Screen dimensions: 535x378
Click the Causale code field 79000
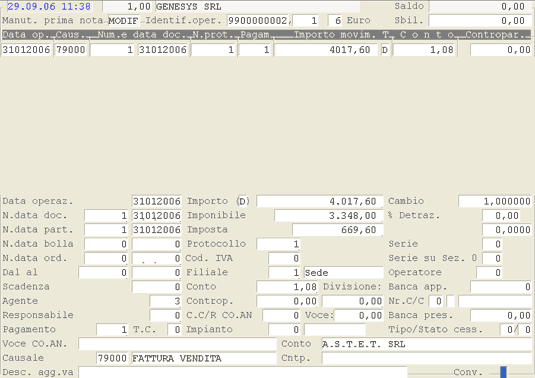coord(112,359)
